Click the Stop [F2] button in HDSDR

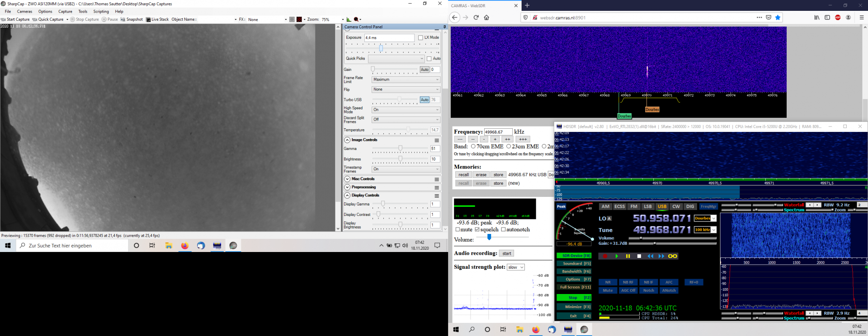[574, 298]
